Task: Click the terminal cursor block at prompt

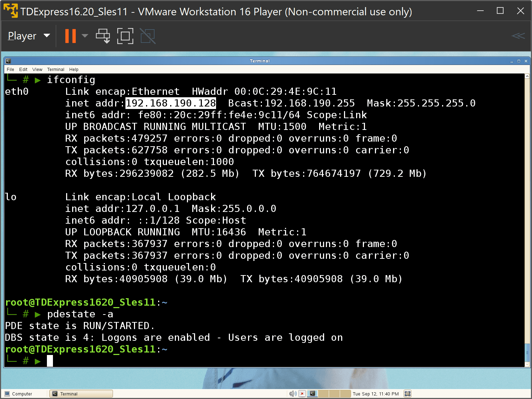Action: (x=50, y=361)
